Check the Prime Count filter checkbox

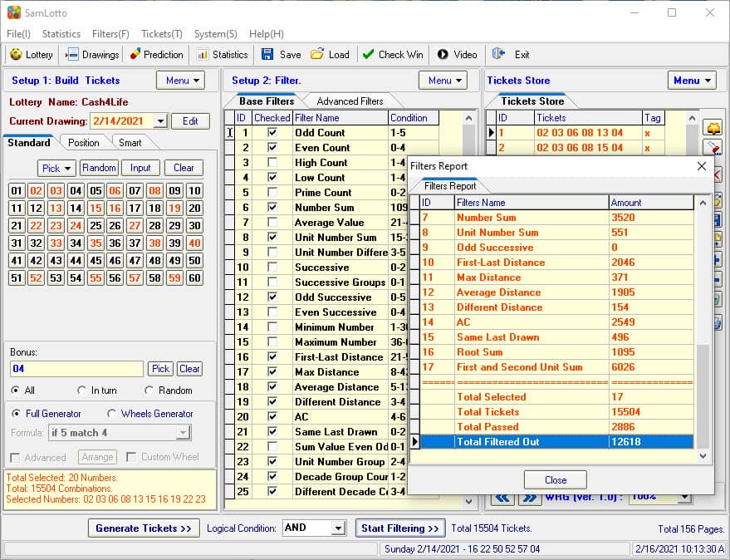click(272, 192)
